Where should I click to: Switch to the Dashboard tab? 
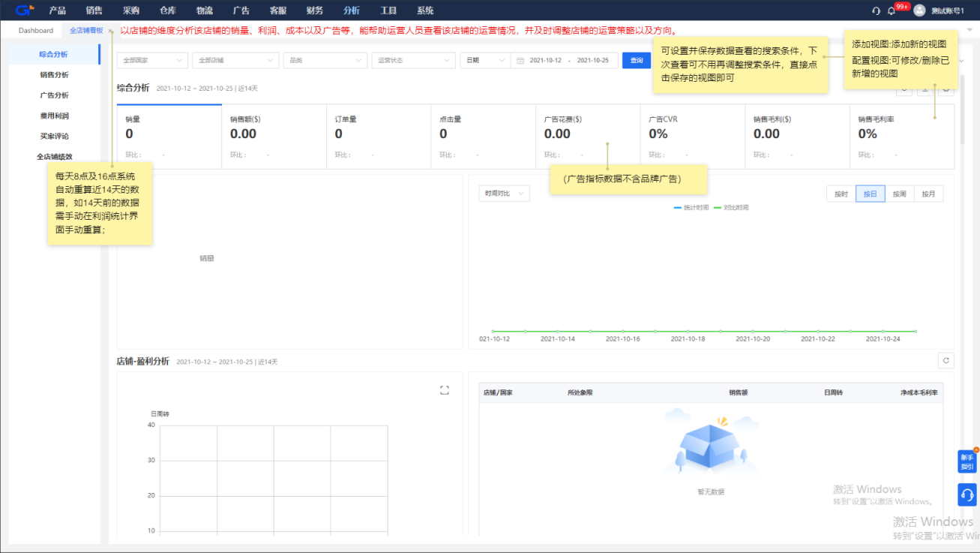[x=35, y=30]
